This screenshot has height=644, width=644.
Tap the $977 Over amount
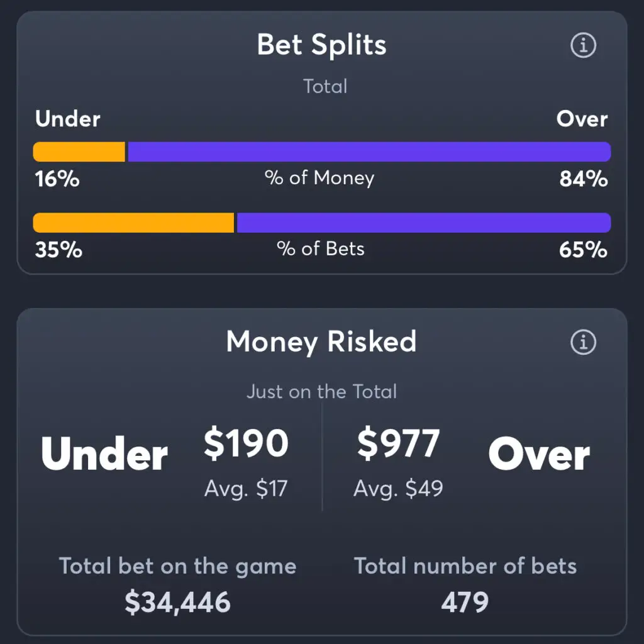(398, 443)
